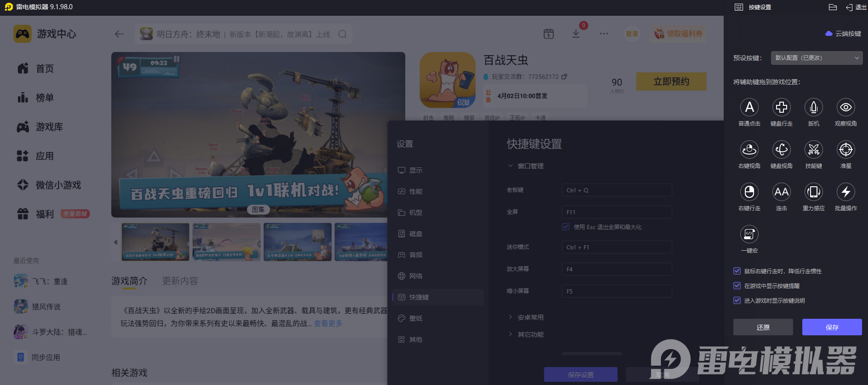
Task: Select the 批量操作 lightning icon
Action: 846,192
